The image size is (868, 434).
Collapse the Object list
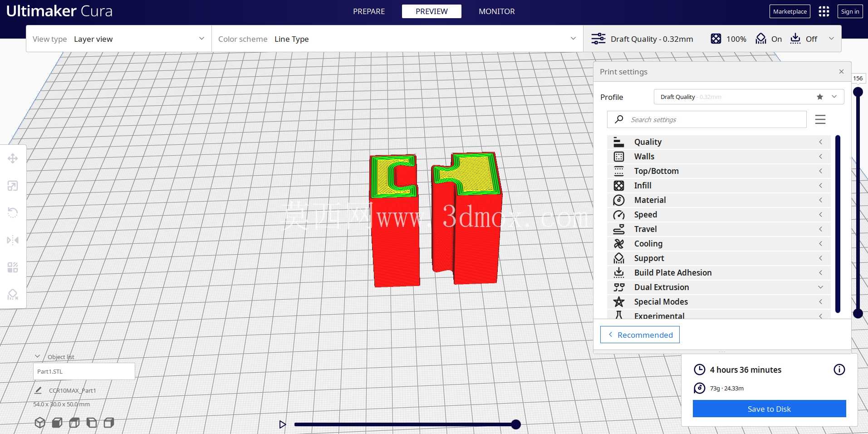[38, 357]
